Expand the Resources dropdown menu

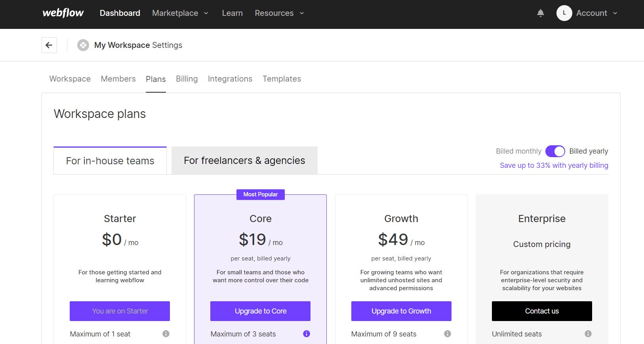click(280, 13)
